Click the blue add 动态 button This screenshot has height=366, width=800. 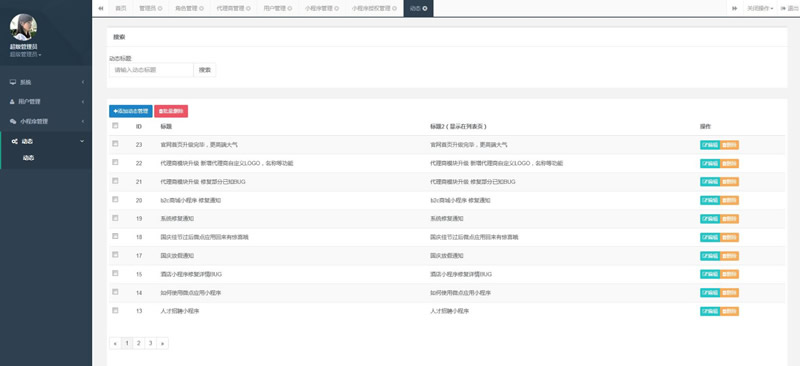(131, 111)
